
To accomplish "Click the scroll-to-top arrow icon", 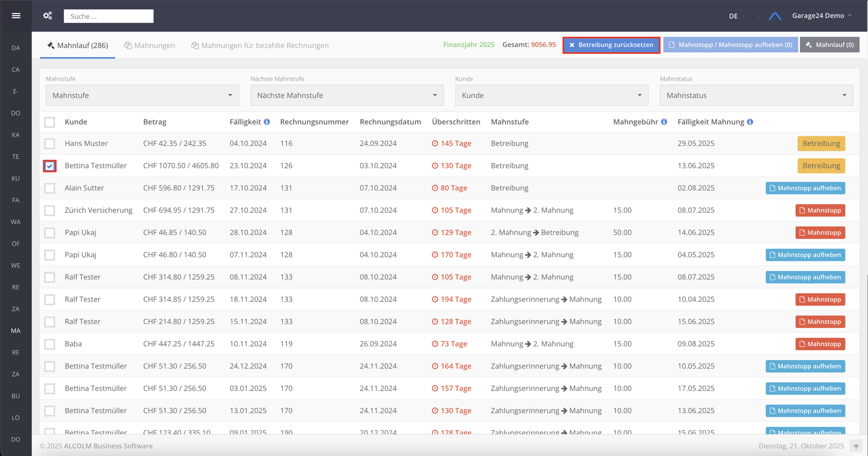I will (856, 446).
